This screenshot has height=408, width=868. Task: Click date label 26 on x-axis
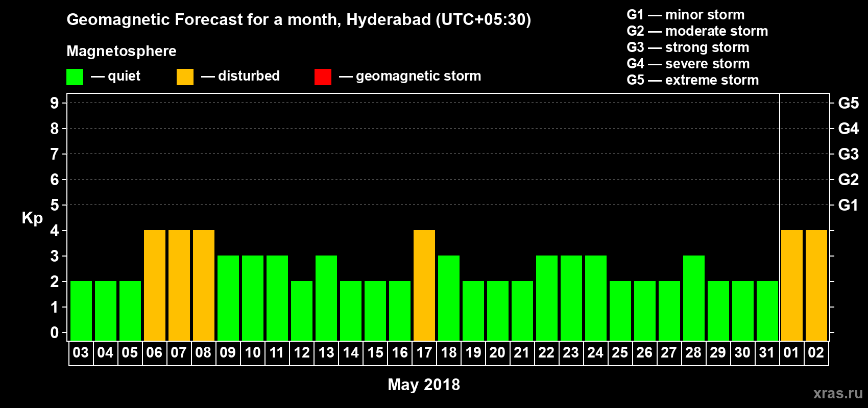pyautogui.click(x=644, y=352)
